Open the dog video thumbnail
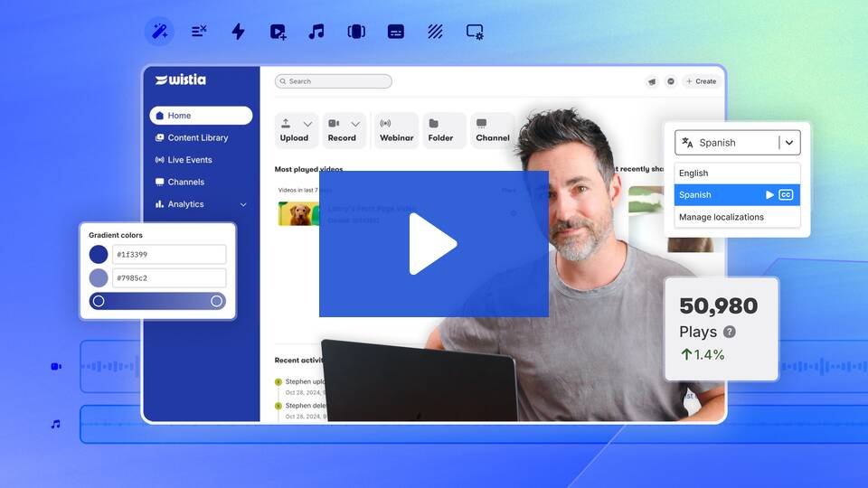This screenshot has width=868, height=488. 299,213
